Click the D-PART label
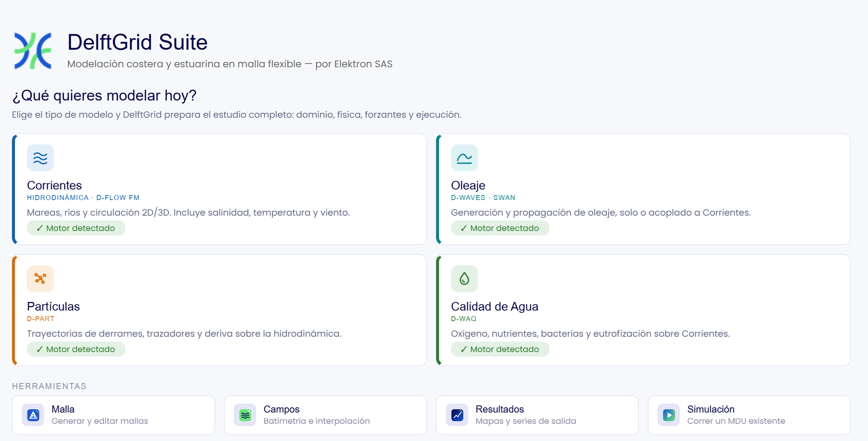 coord(41,319)
